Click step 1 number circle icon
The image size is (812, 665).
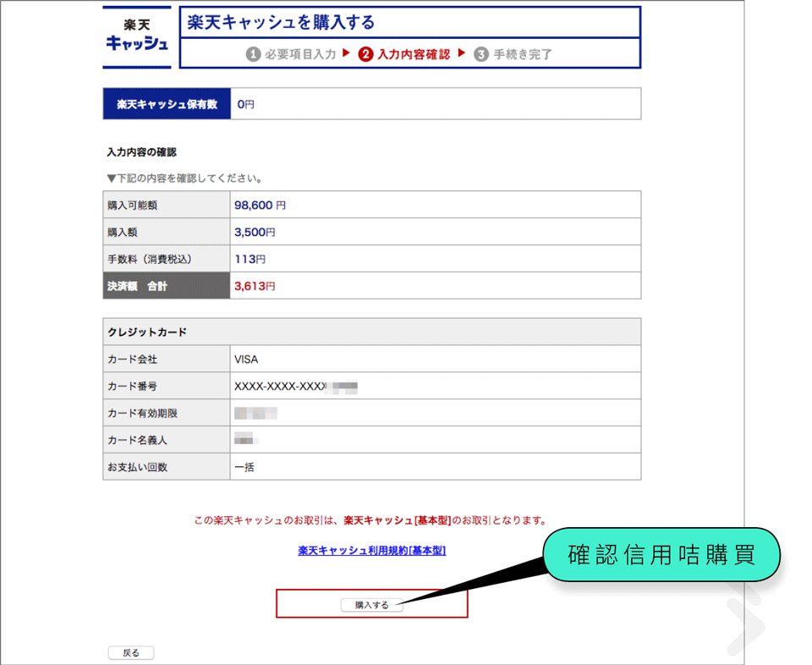tap(253, 54)
